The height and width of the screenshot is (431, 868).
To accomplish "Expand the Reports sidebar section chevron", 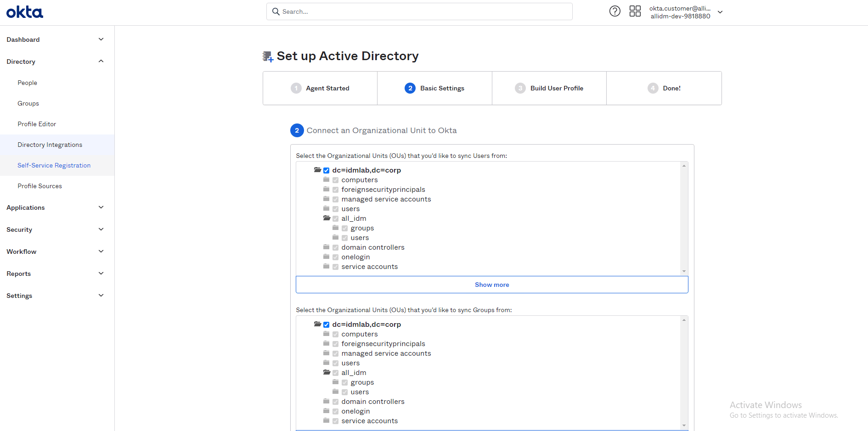I will (x=101, y=274).
